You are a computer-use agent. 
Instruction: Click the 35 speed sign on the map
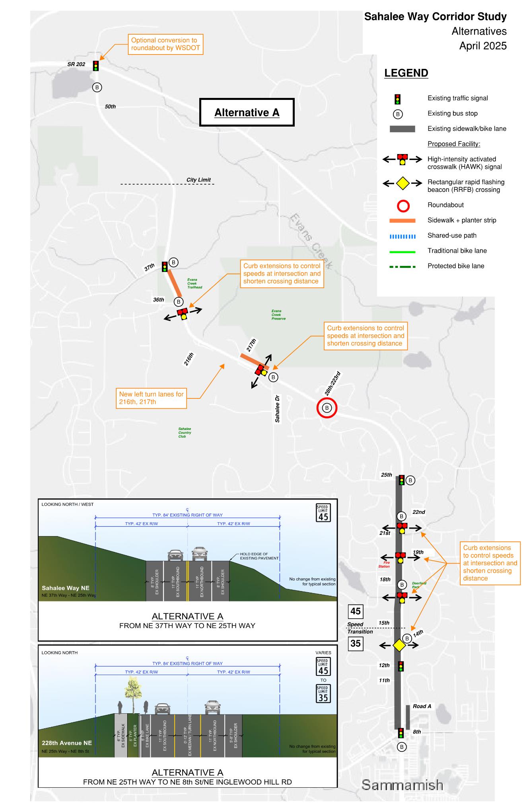(356, 643)
